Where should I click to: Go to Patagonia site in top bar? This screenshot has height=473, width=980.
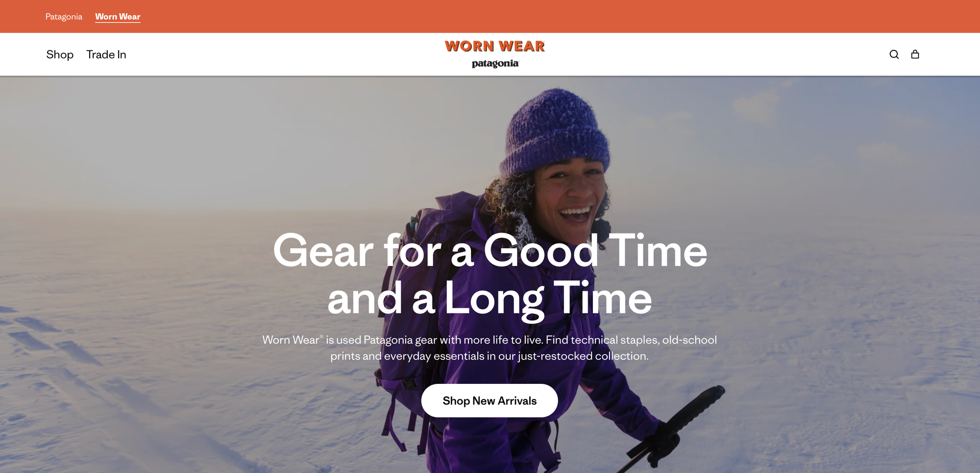coord(64,17)
